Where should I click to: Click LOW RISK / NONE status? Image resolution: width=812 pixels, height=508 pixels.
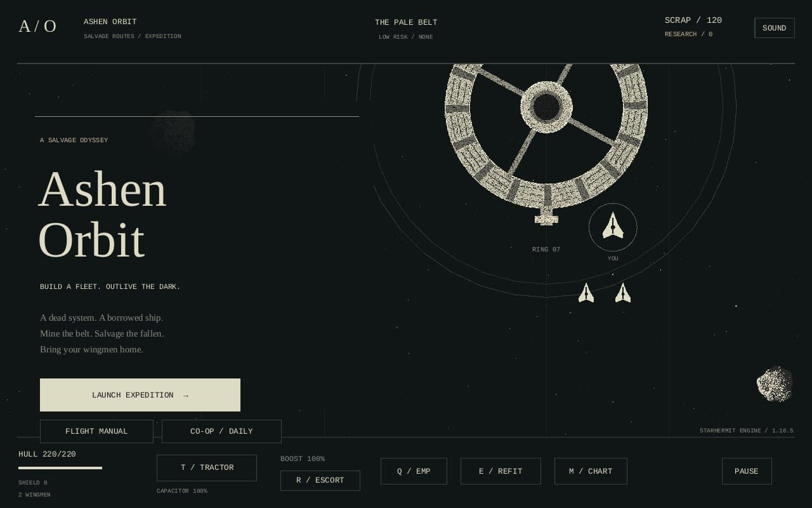[406, 37]
